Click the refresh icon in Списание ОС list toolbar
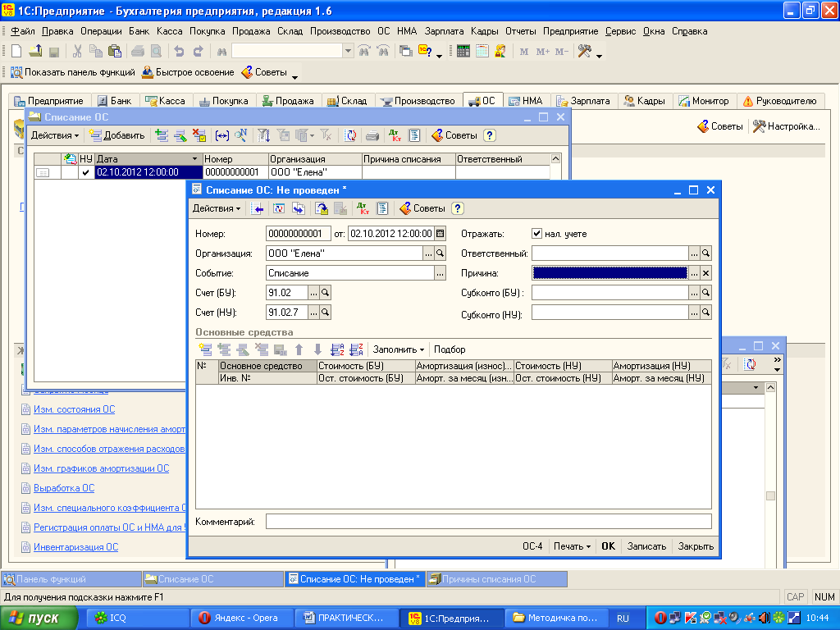The width and height of the screenshot is (840, 630). [350, 135]
